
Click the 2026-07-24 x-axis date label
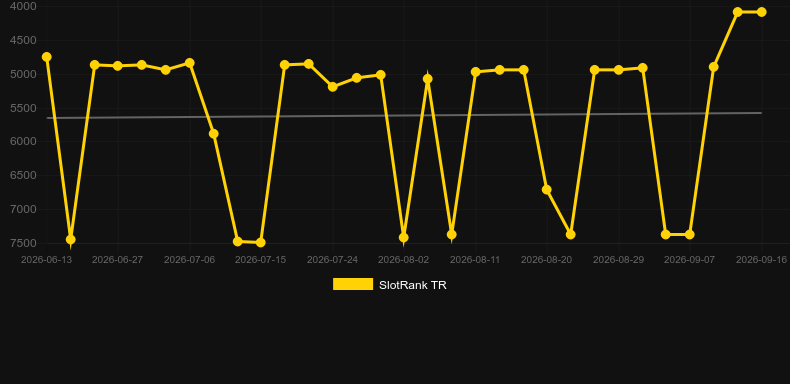[x=333, y=260]
